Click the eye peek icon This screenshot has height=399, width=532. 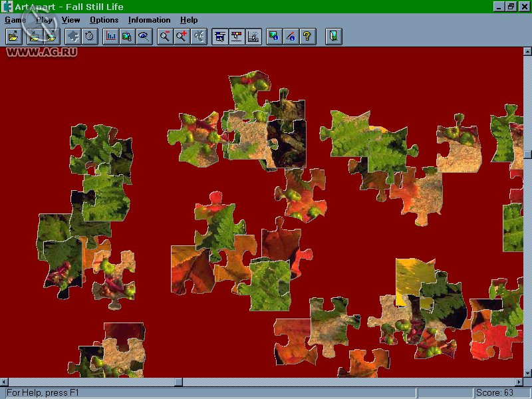pos(144,37)
